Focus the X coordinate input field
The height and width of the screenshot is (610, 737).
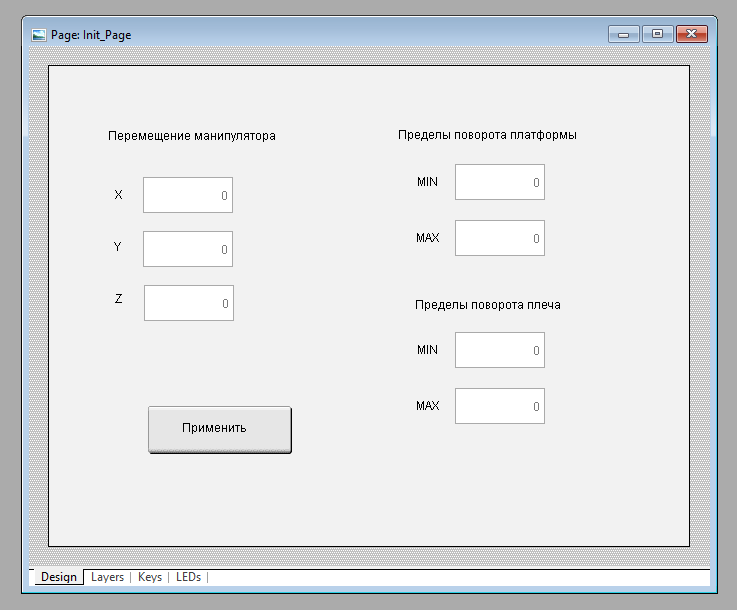point(188,195)
